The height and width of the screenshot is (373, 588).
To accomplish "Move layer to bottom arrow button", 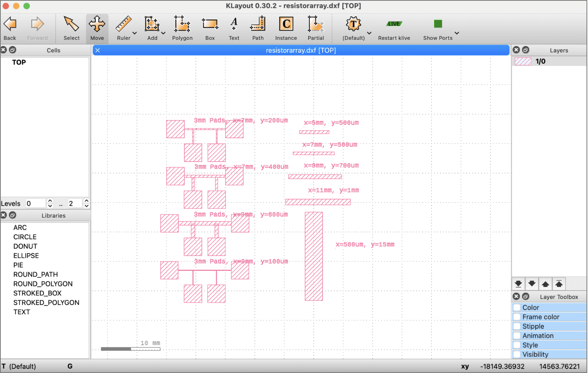I will point(518,284).
